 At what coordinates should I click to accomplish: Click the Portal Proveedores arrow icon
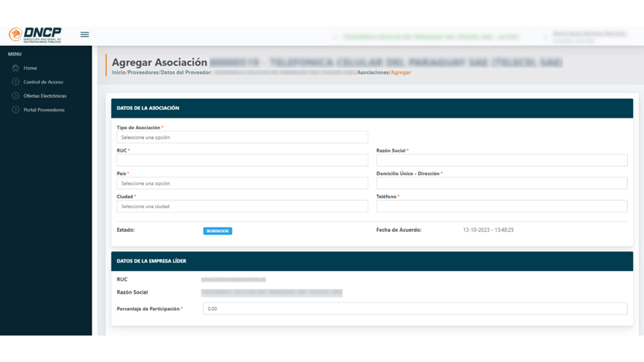click(x=15, y=110)
